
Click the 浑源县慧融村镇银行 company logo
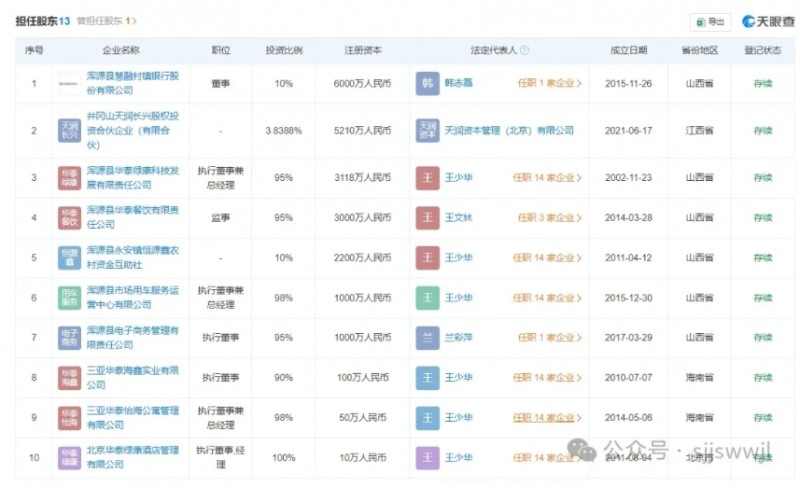69,84
